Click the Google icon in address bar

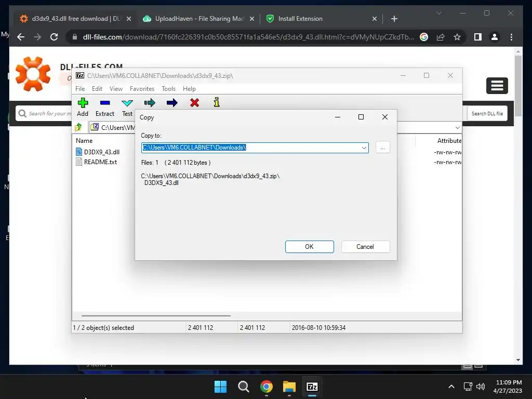click(x=424, y=37)
